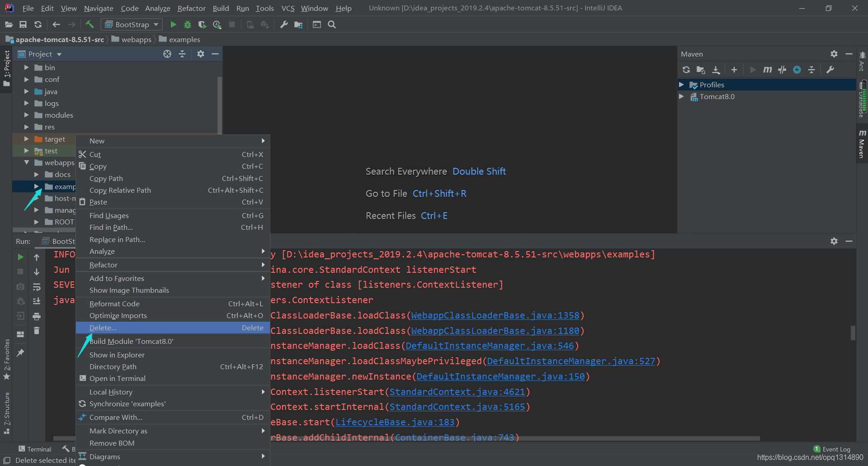Click the Run Anything icon in toolbar
The height and width of the screenshot is (466, 868).
click(317, 24)
